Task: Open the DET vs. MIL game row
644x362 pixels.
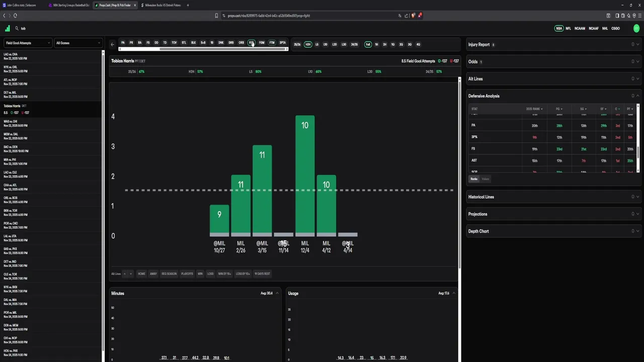Action: 51,95
